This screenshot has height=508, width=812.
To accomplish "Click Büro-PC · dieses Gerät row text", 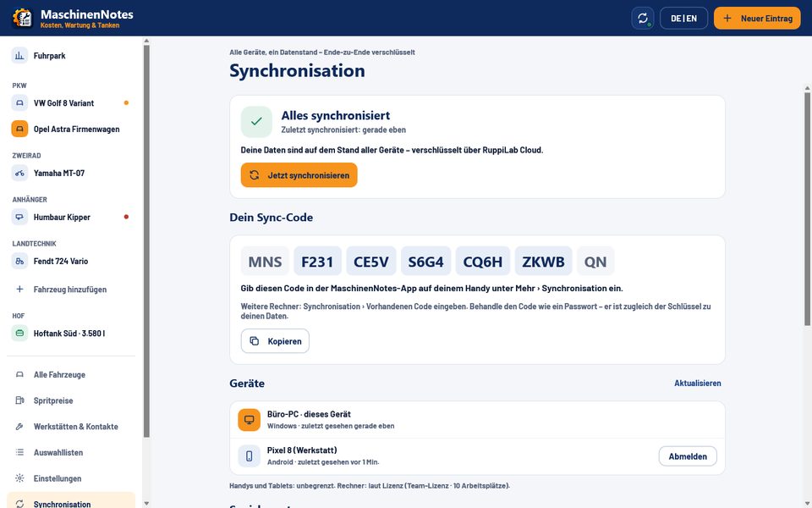I will 309,414.
